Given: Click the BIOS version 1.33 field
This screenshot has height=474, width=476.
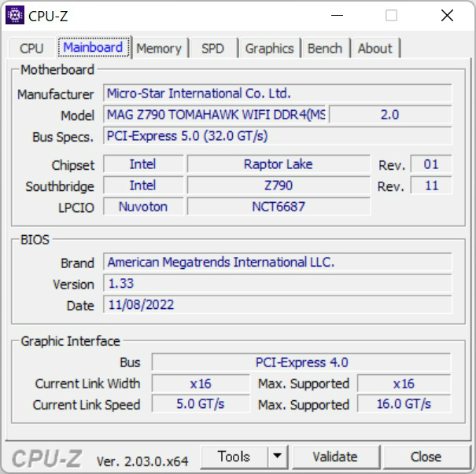Looking at the screenshot, I should click(278, 283).
